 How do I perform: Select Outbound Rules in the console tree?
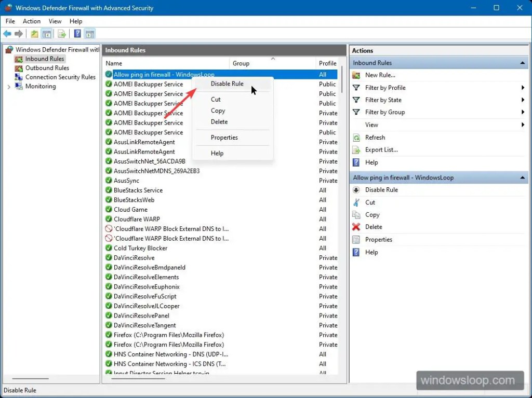click(x=47, y=68)
